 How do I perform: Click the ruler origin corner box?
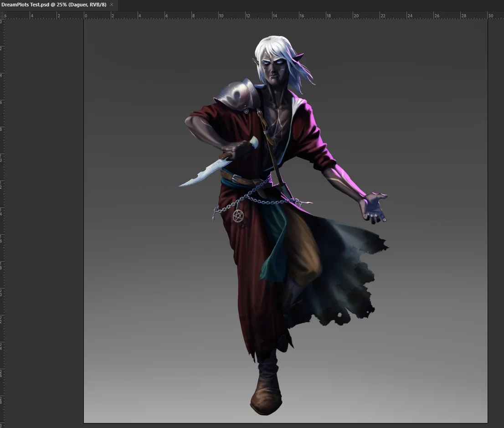(x=2, y=15)
